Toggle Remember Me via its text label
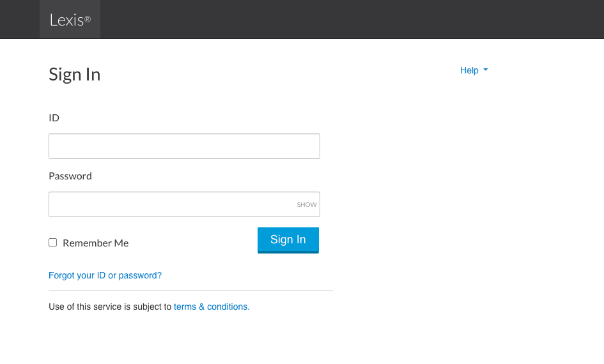Viewport: 604px width, 364px height. [x=95, y=243]
